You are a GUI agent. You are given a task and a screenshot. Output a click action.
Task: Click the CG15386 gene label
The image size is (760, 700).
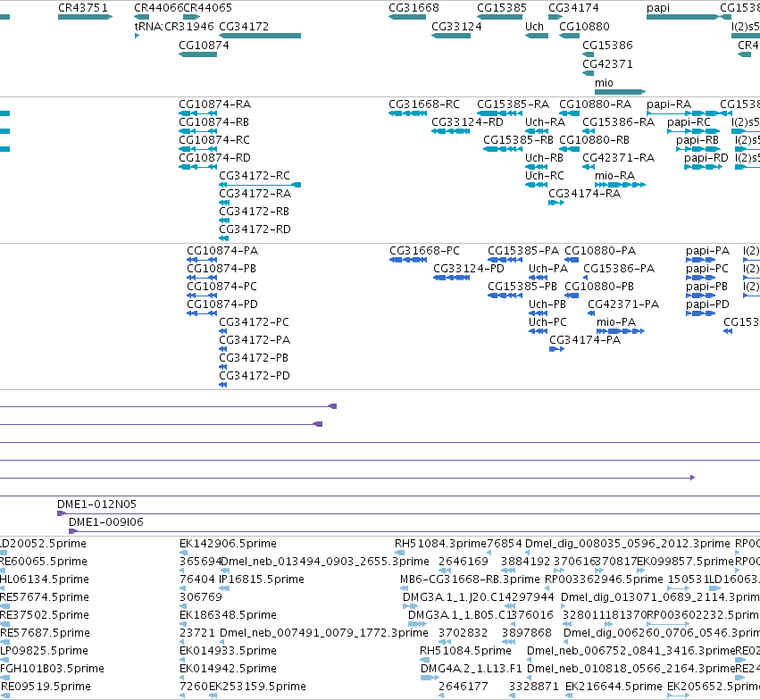(x=608, y=45)
